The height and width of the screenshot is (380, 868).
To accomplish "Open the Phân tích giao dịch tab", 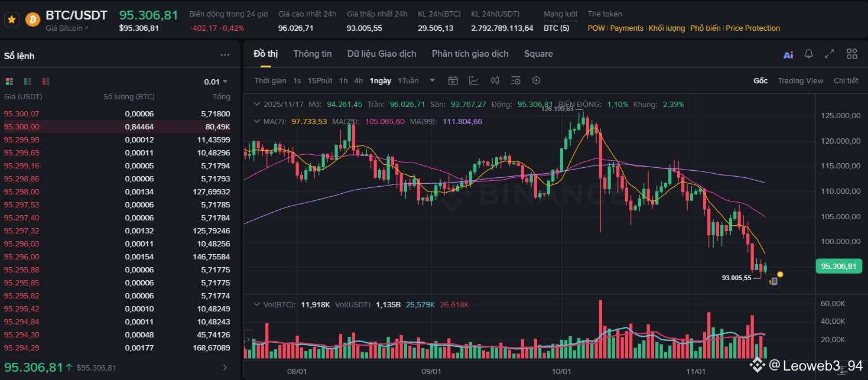I will [x=470, y=54].
